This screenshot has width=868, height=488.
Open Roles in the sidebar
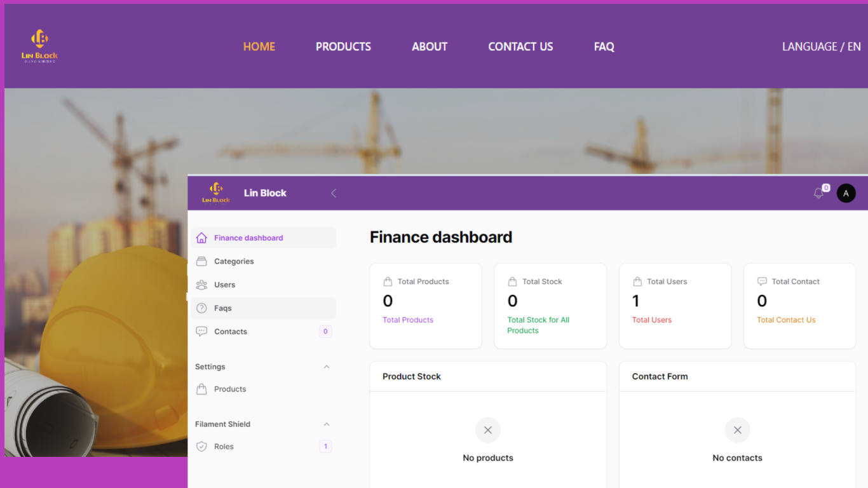pos(264,447)
